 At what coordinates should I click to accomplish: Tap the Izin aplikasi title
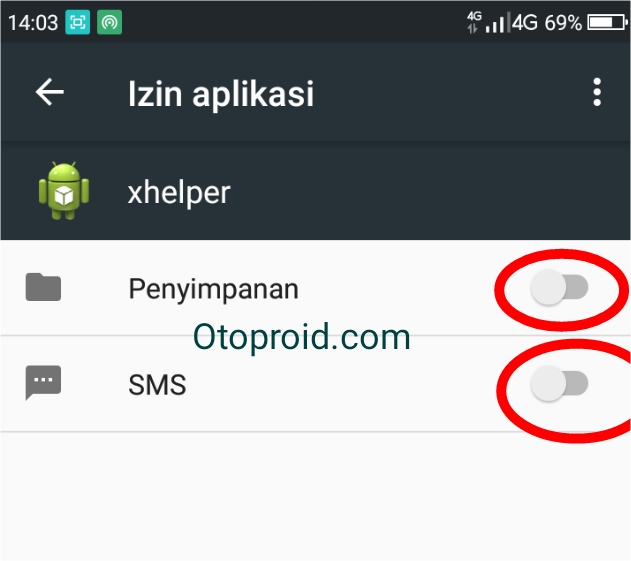point(221,94)
